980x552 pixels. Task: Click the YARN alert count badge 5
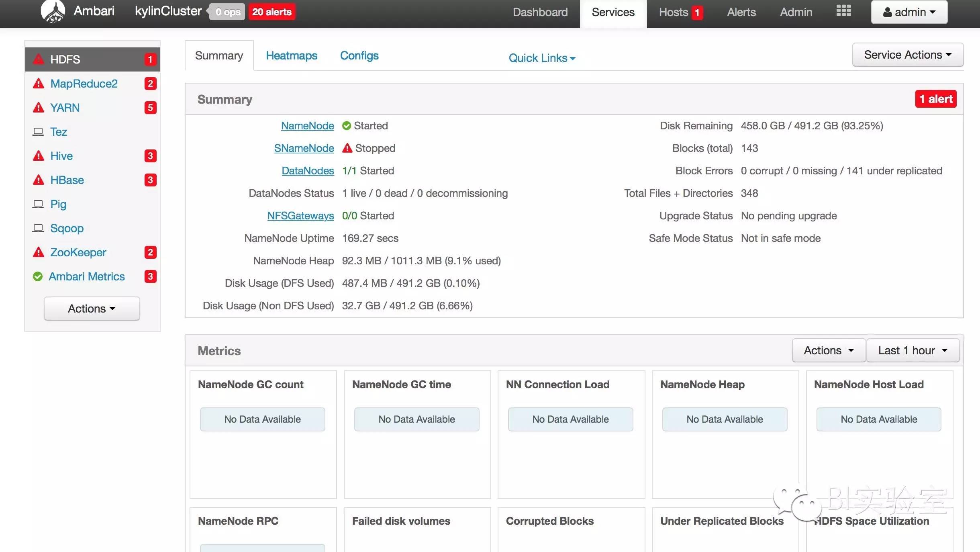pyautogui.click(x=150, y=108)
